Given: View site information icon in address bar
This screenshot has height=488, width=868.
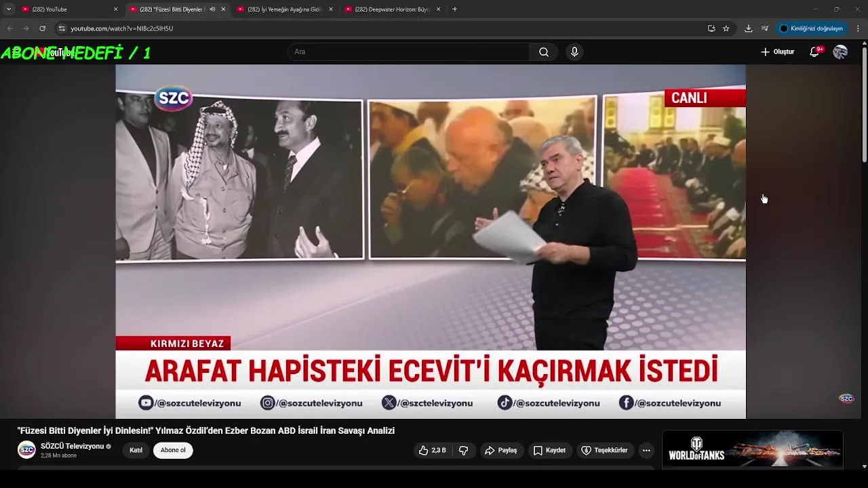Looking at the screenshot, I should tap(62, 28).
